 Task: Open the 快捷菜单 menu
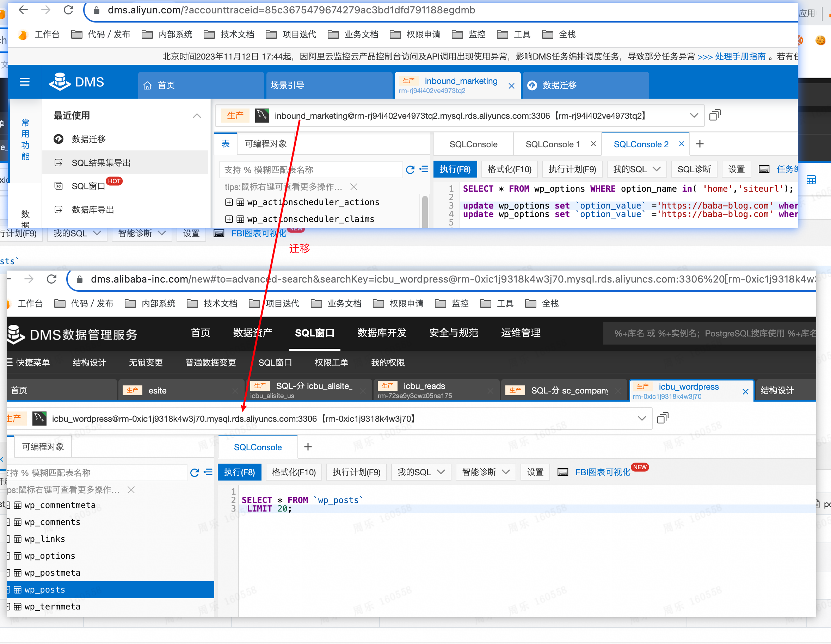click(28, 363)
